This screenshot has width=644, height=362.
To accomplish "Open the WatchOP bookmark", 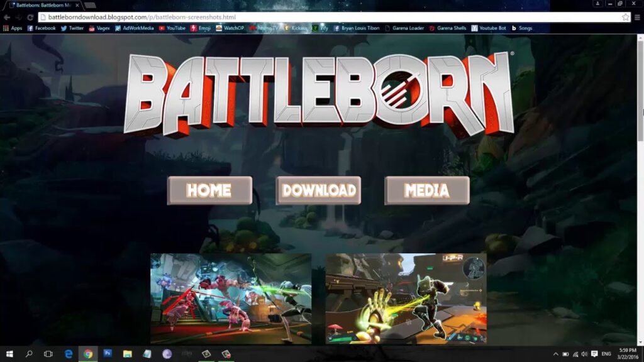I will point(230,28).
